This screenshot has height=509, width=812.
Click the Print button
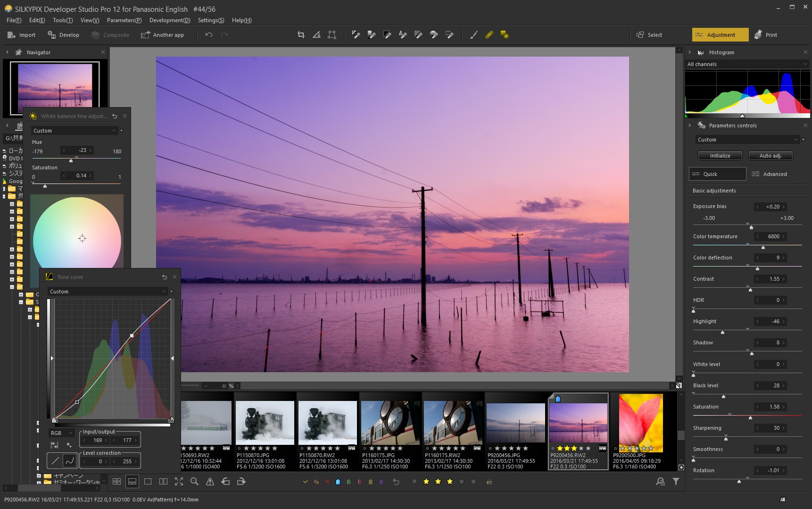pos(766,35)
